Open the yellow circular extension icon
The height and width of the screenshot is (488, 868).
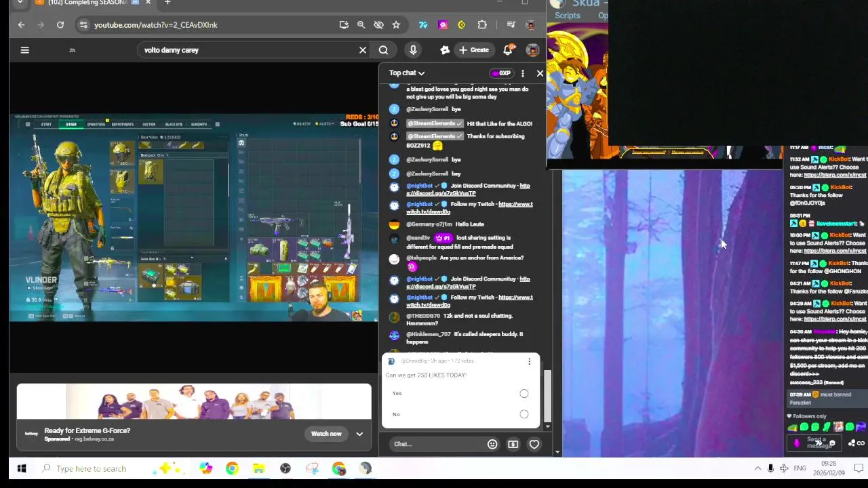tap(462, 25)
